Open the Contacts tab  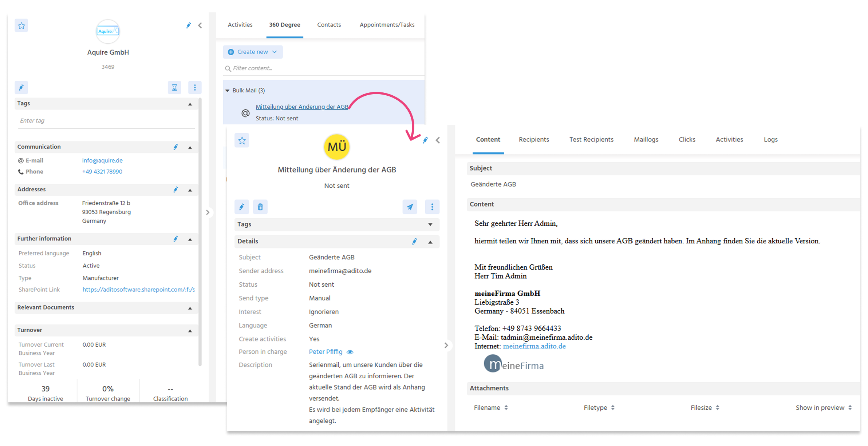(329, 25)
